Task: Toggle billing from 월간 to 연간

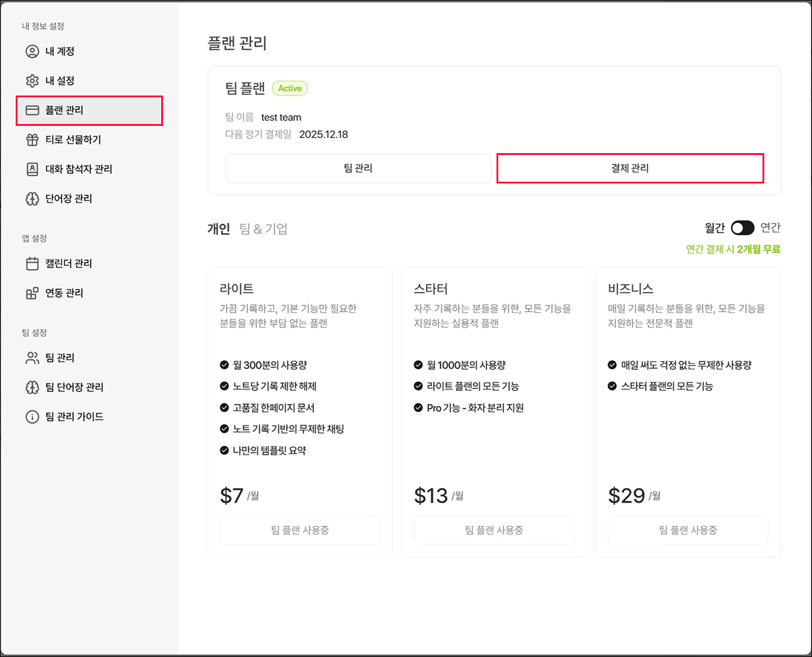Action: pos(742,228)
